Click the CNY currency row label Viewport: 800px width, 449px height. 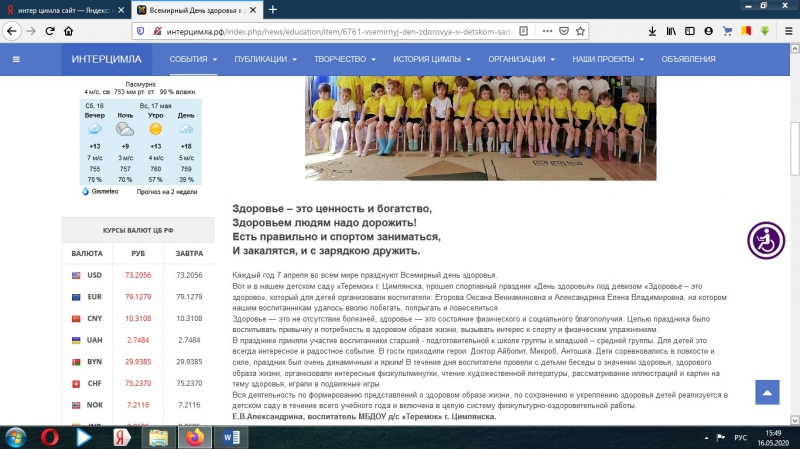tap(94, 318)
